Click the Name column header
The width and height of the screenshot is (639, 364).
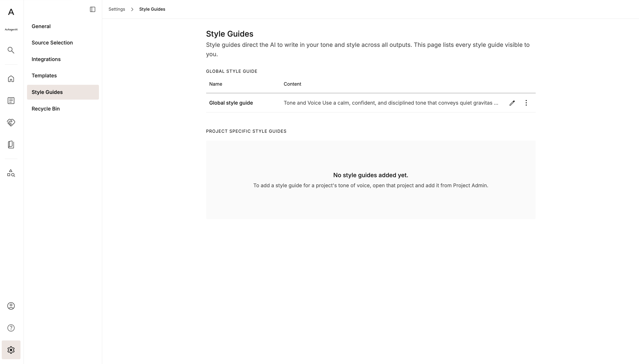click(216, 84)
